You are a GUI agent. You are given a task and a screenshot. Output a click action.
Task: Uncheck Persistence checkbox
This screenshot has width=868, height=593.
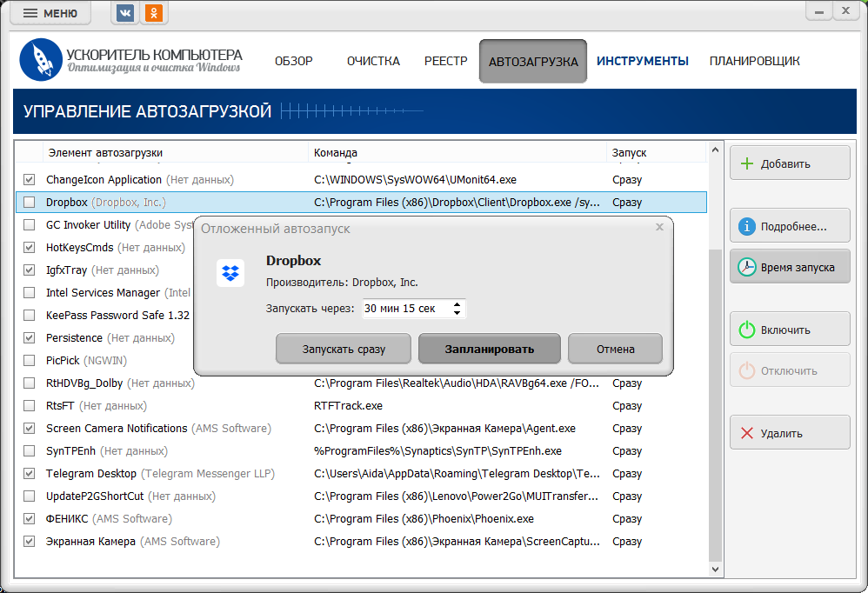coord(30,338)
